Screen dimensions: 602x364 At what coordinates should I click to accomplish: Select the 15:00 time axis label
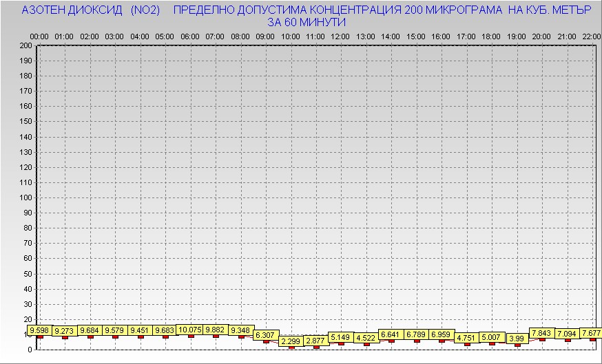(x=416, y=36)
